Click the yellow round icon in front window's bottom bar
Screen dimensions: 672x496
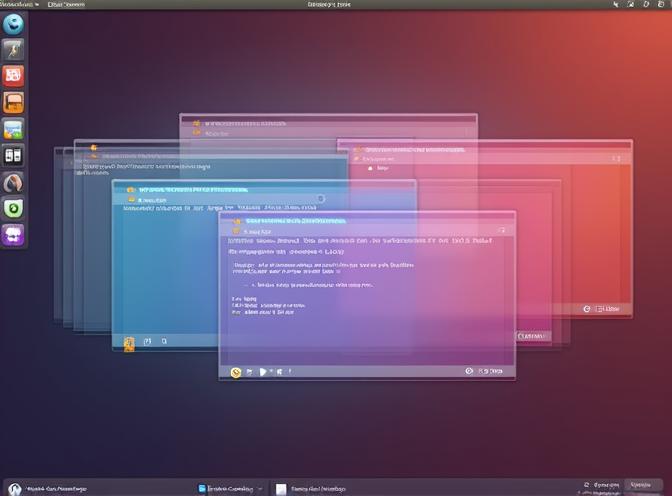tap(236, 371)
